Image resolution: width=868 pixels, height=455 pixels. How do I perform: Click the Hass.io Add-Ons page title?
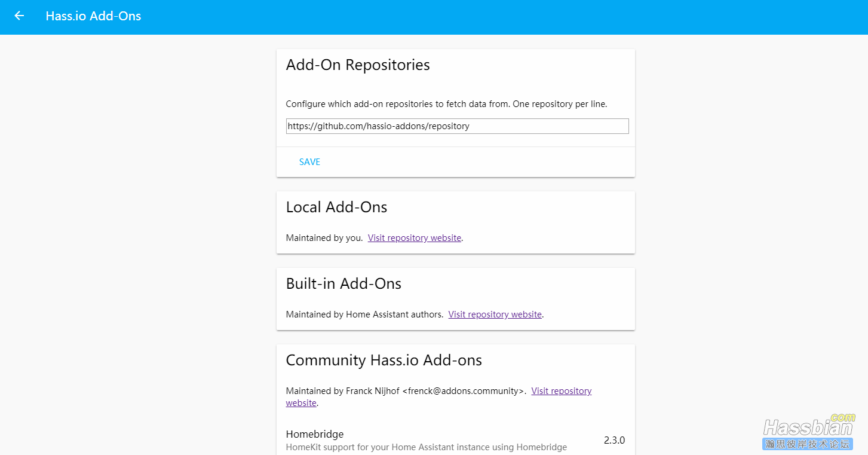pyautogui.click(x=93, y=16)
